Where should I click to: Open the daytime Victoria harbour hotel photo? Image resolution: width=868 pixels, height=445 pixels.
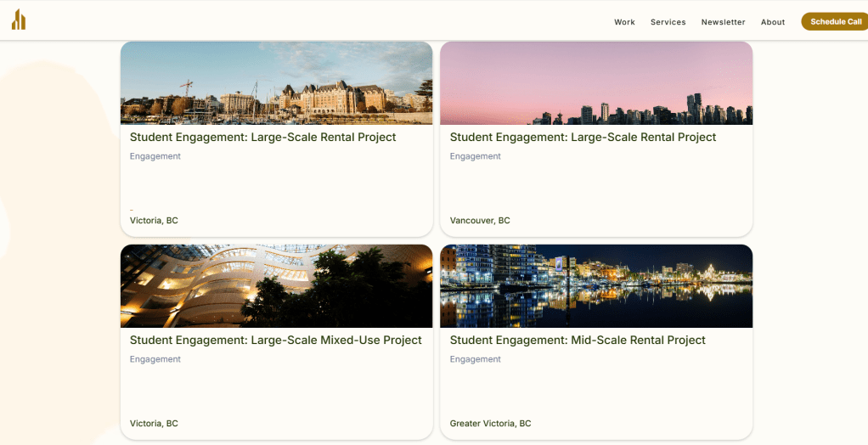[276, 83]
